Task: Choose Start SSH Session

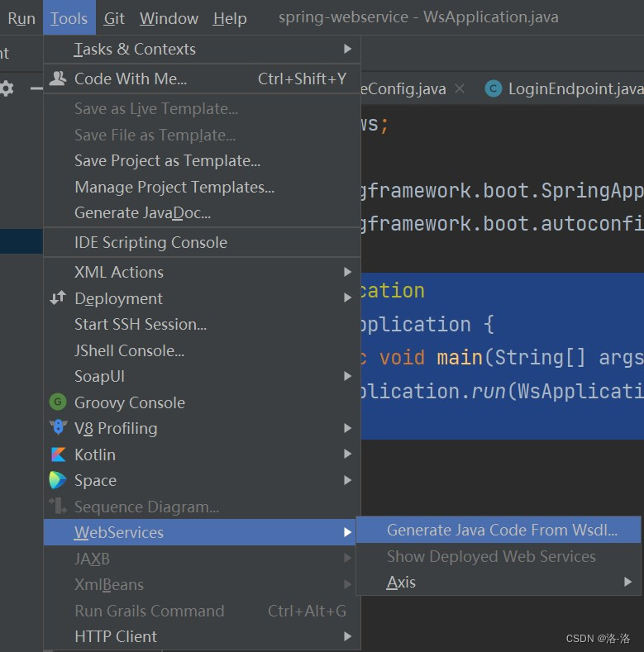Action: click(202, 324)
